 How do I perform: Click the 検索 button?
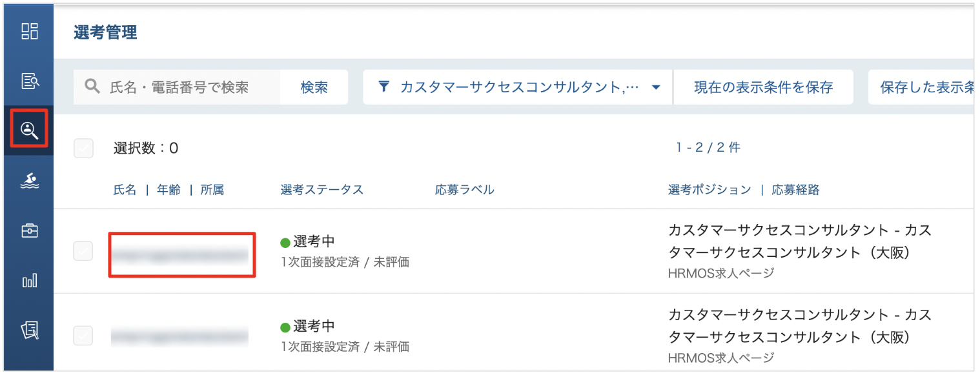tap(314, 87)
